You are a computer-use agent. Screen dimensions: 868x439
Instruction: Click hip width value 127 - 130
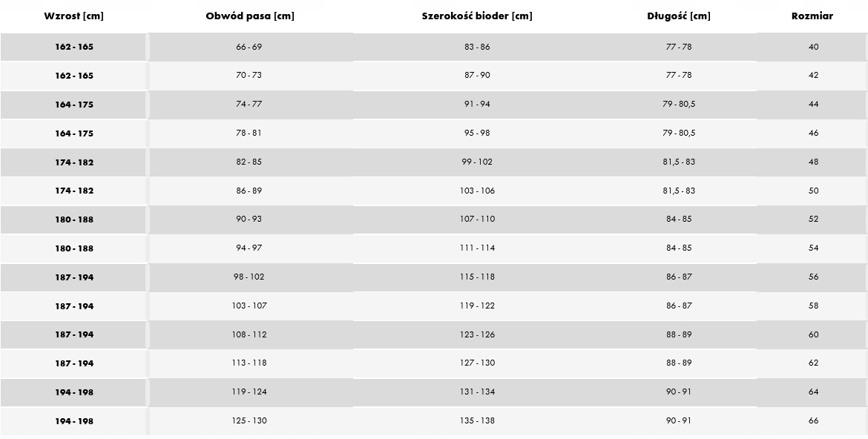tap(477, 363)
